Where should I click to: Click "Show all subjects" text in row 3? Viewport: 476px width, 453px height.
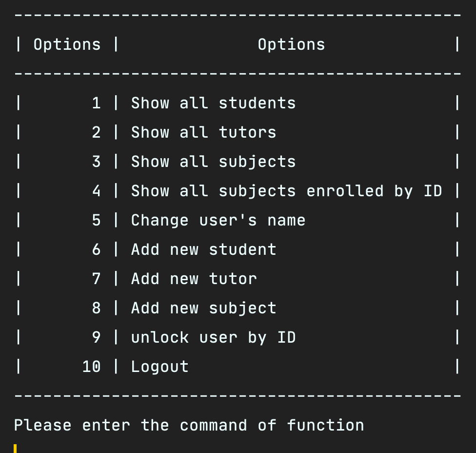[213, 162]
